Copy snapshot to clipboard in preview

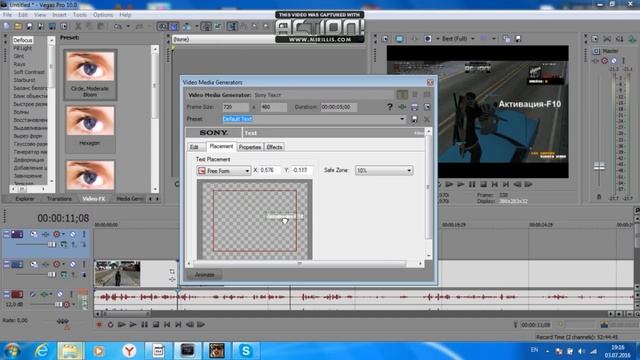pos(507,39)
